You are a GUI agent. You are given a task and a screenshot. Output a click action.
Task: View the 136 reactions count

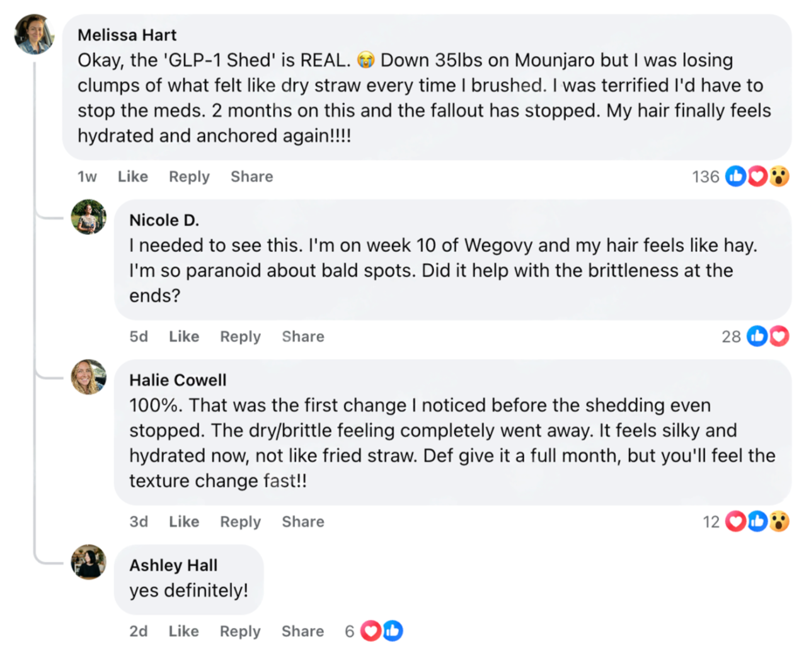pos(705,177)
